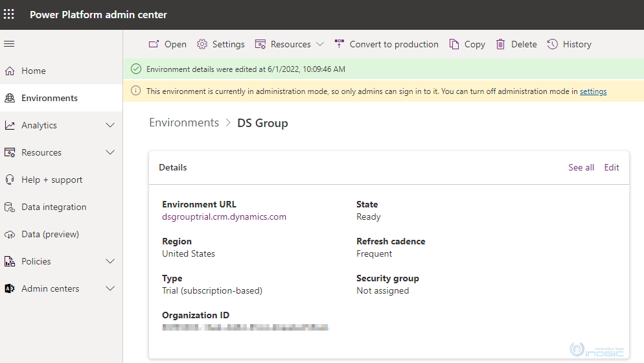Click the Convert to production icon
Image resolution: width=644 pixels, height=363 pixels.
[339, 44]
